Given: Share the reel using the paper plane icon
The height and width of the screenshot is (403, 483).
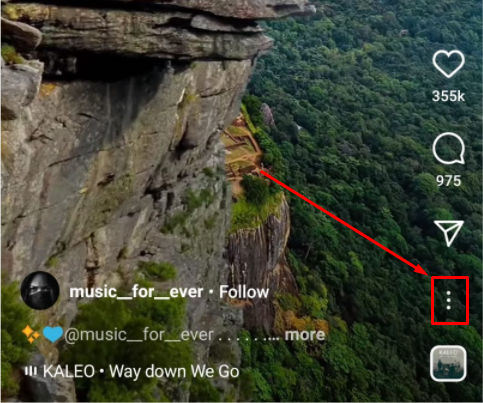Looking at the screenshot, I should point(449,233).
